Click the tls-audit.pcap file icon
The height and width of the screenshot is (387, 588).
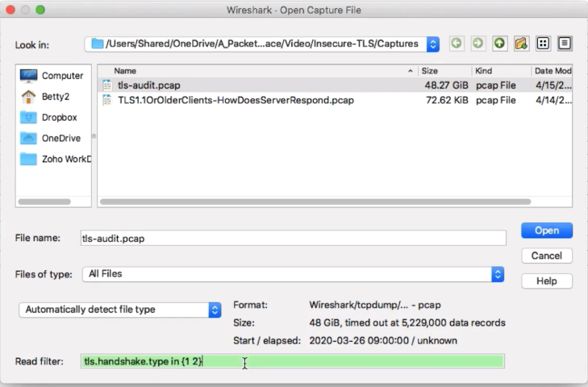107,85
